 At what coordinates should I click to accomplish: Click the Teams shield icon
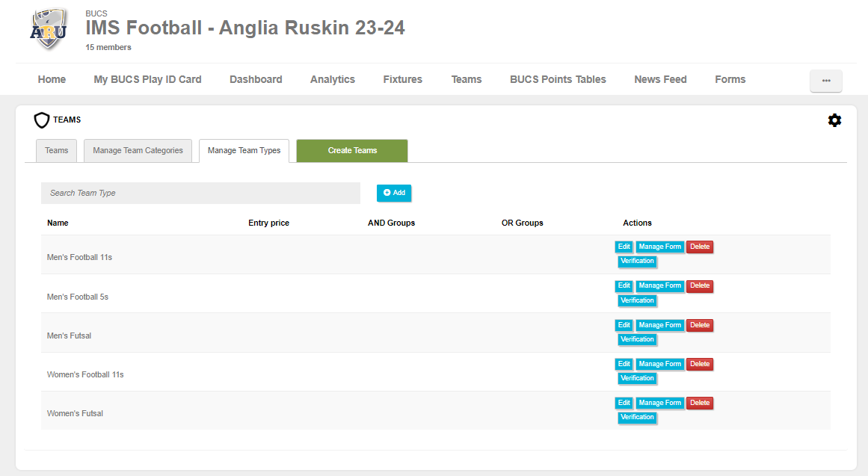click(42, 120)
